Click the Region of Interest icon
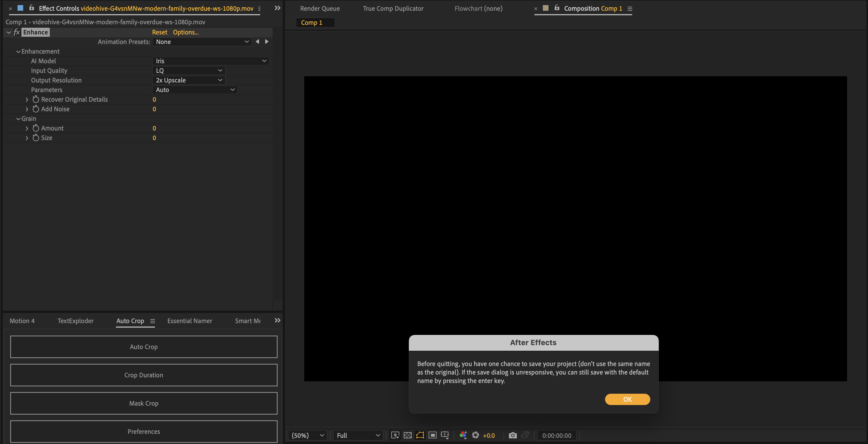The width and height of the screenshot is (868, 444). tap(432, 435)
